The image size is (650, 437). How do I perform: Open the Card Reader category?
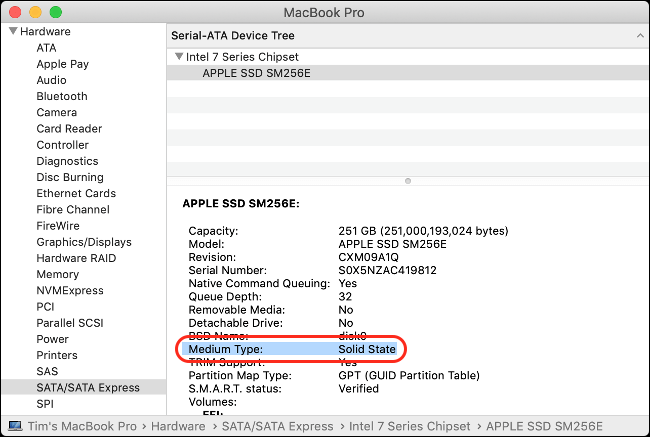[x=69, y=129]
